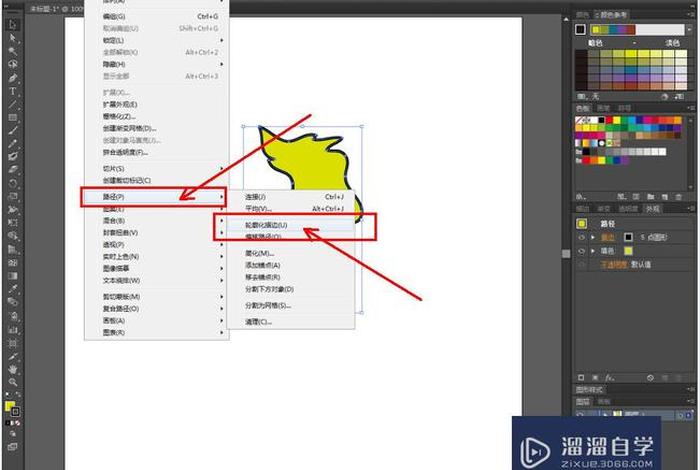The height and width of the screenshot is (470, 700).
Task: Choose 添加锚点(A) add anchor points
Action: pyautogui.click(x=291, y=265)
